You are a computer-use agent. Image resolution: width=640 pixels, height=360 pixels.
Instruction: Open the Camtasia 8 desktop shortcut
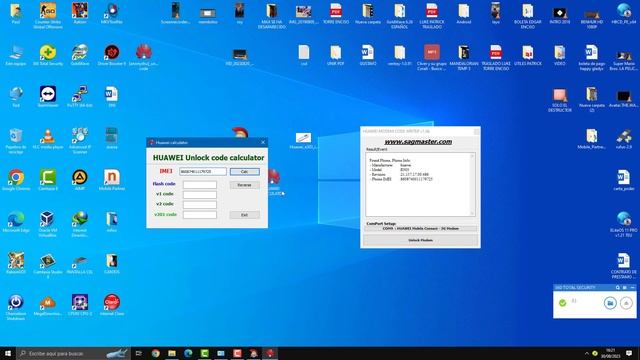tap(48, 180)
